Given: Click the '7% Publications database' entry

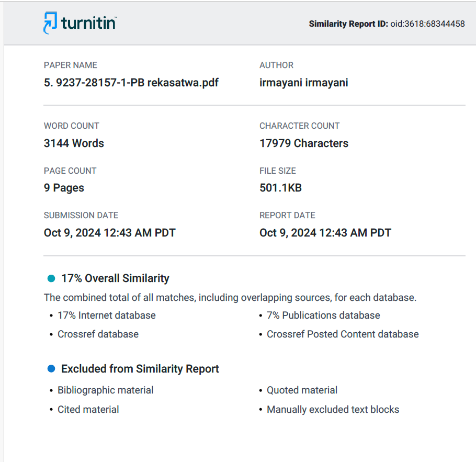Looking at the screenshot, I should (x=323, y=315).
